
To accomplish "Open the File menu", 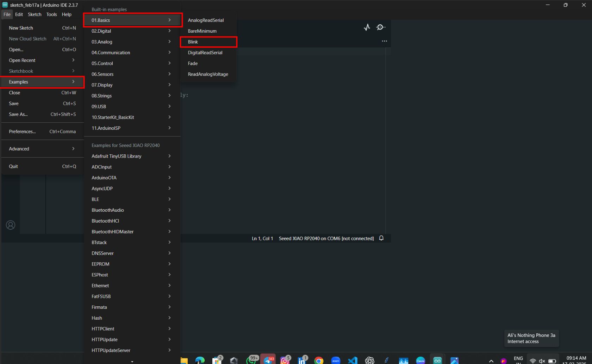I will coord(7,14).
